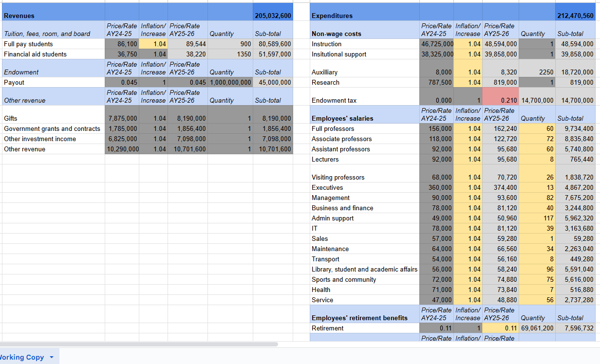600x364 pixels.
Task: Click the yellow inflation cell for Full pay students
Action: [x=153, y=44]
